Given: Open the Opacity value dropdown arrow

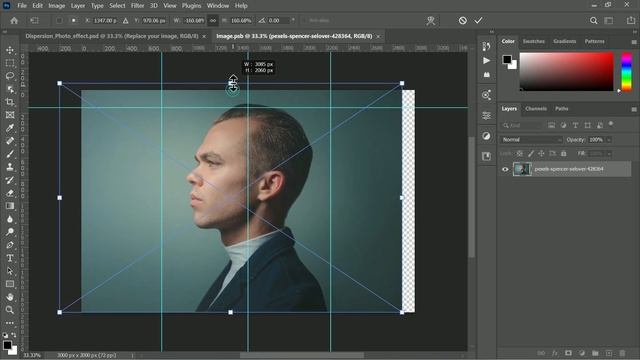Looking at the screenshot, I should tap(609, 140).
